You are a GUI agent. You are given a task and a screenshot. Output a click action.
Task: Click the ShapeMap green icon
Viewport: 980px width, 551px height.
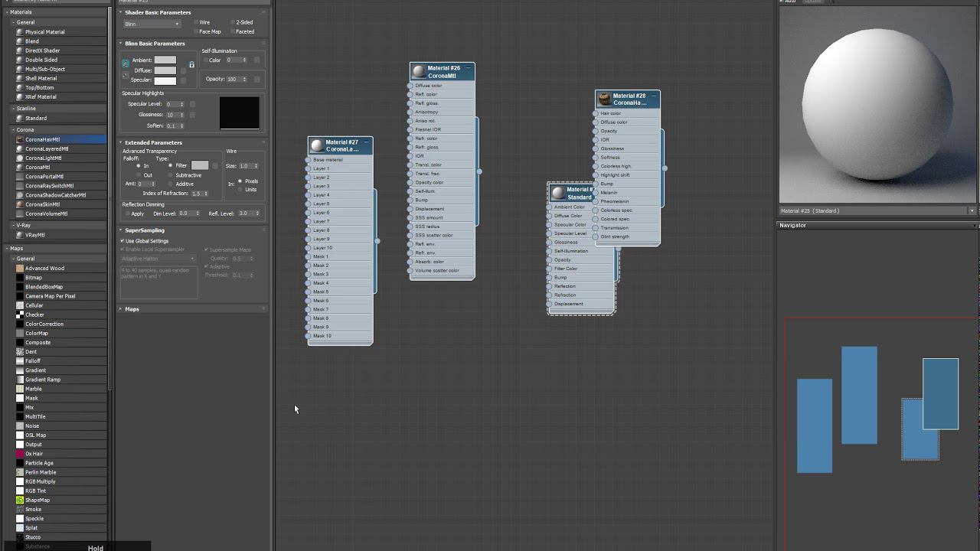coord(20,500)
